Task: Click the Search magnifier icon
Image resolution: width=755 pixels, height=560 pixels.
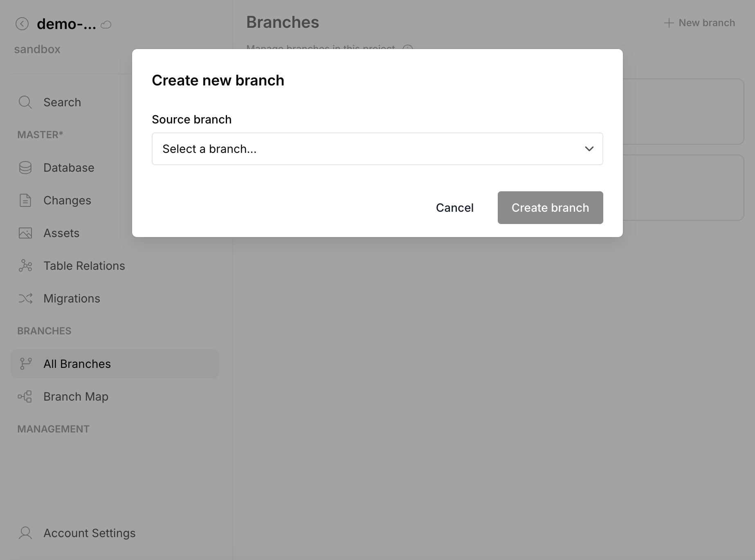Action: point(25,102)
